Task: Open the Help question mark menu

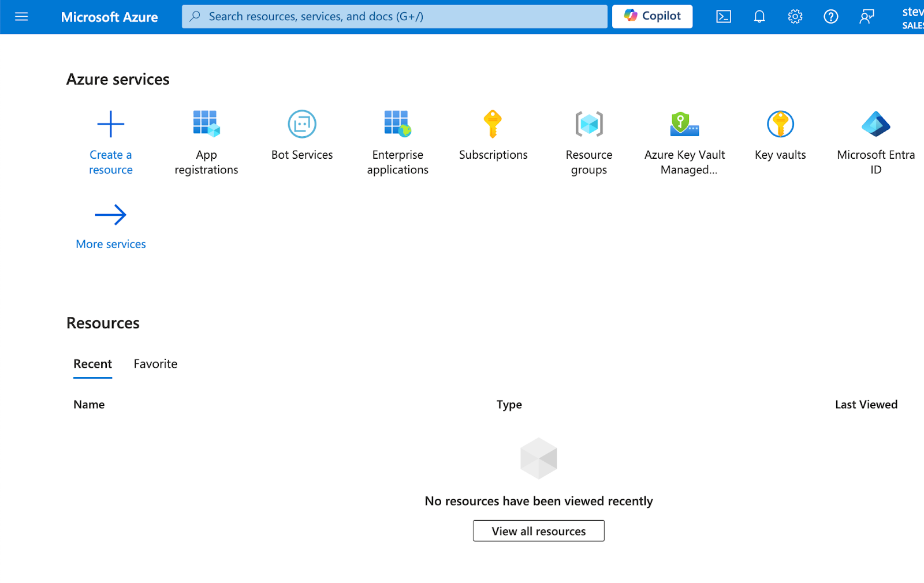Action: click(x=830, y=17)
